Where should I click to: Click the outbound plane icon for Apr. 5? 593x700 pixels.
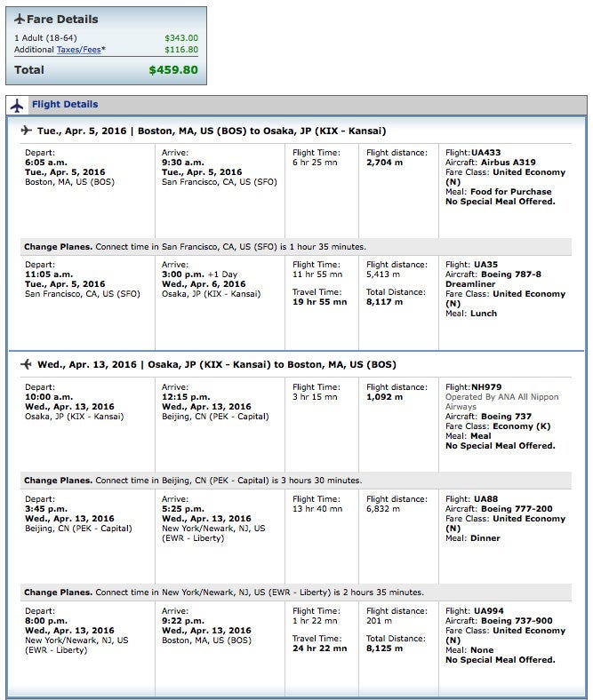[x=27, y=131]
